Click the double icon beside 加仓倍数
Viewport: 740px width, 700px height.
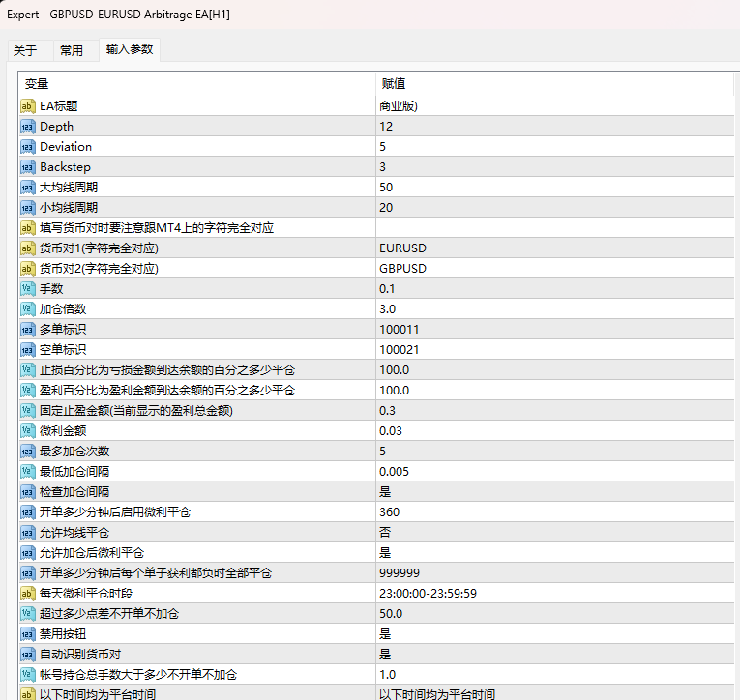[x=28, y=309]
